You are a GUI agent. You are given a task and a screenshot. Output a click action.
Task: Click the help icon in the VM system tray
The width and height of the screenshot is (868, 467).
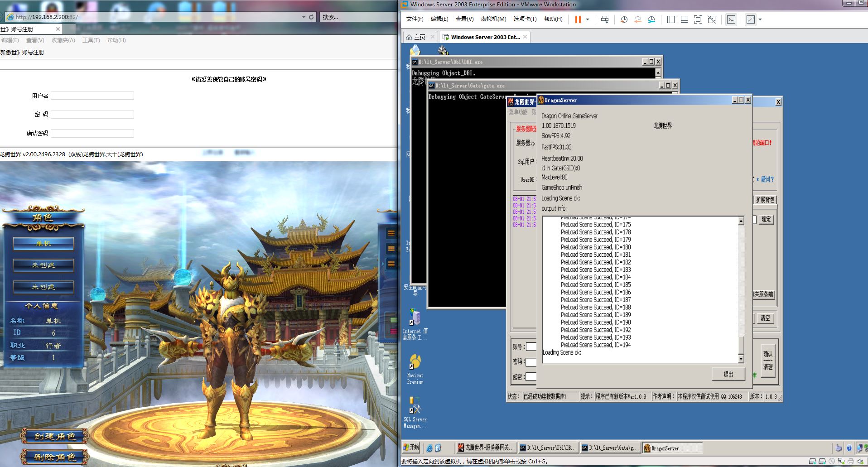pos(849,448)
